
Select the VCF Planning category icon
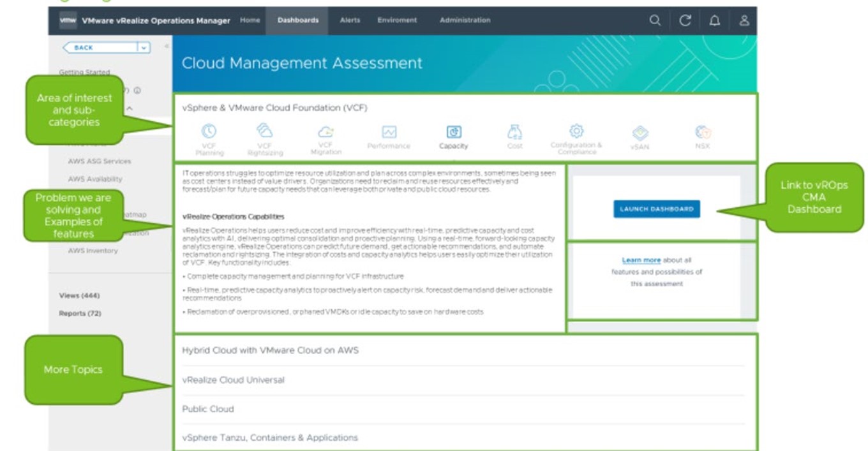(209, 131)
